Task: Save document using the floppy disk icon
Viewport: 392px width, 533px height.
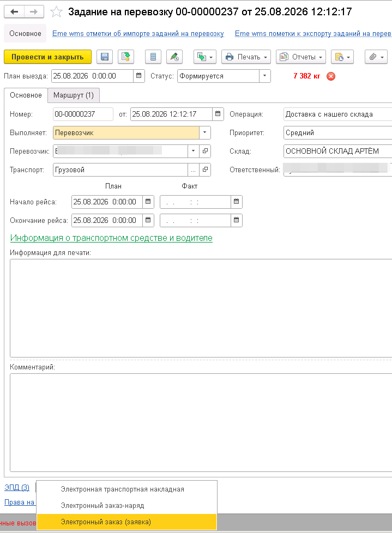Action: point(105,57)
